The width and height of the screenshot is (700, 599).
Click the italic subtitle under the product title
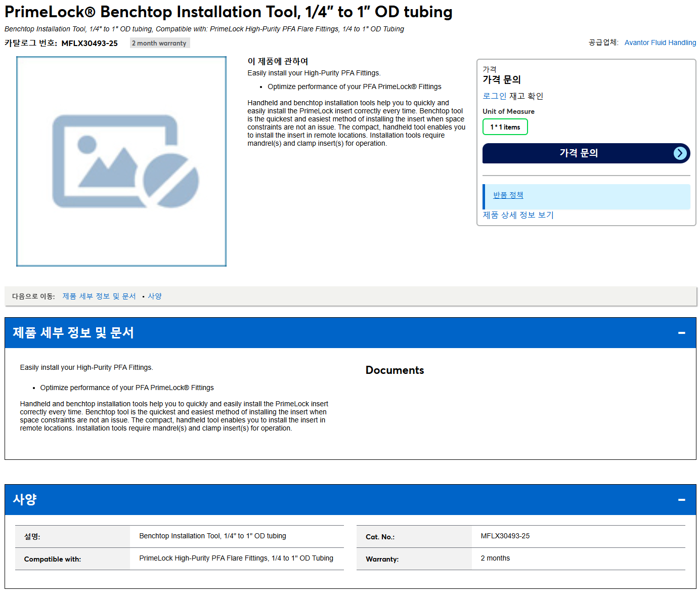(204, 29)
